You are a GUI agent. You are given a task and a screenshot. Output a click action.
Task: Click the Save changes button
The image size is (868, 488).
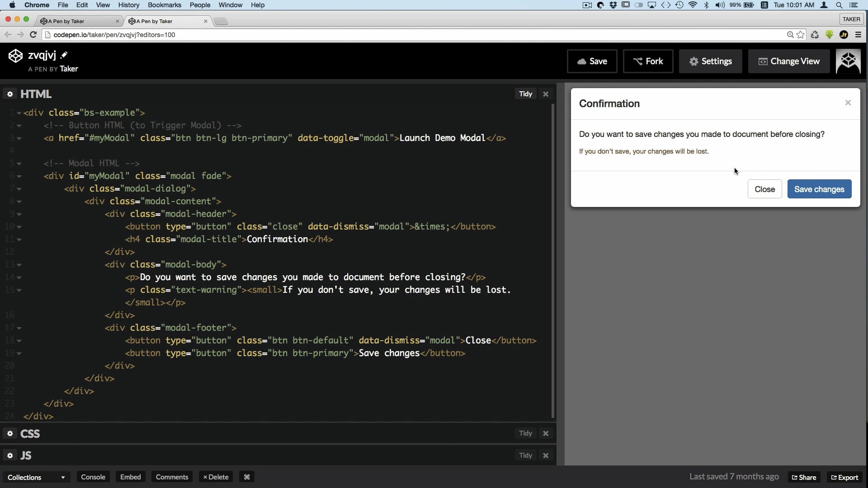coord(819,189)
